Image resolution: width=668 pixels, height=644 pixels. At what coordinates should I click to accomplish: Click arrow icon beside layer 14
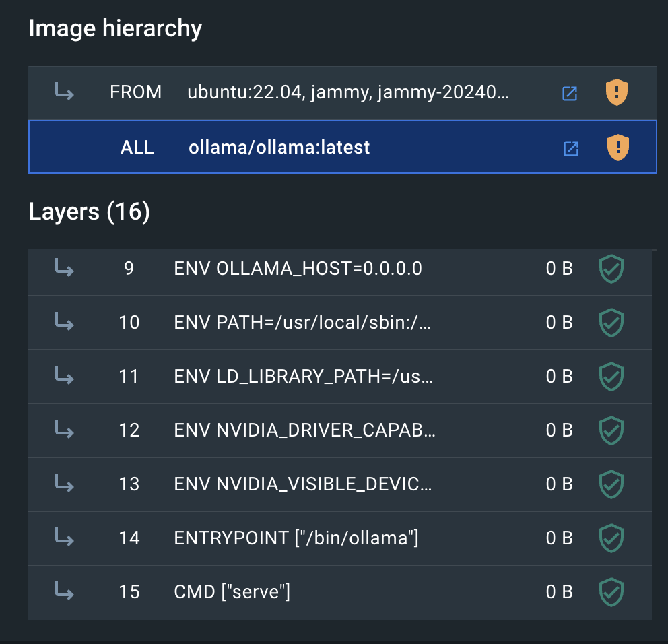click(x=65, y=537)
